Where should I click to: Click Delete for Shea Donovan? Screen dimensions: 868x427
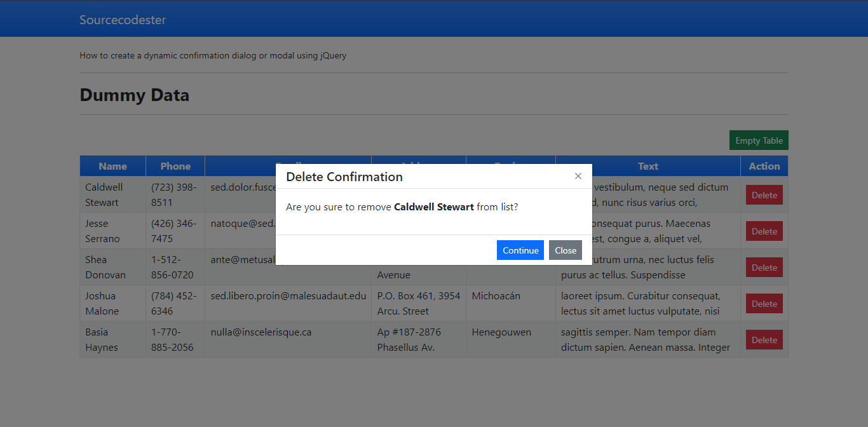(764, 267)
